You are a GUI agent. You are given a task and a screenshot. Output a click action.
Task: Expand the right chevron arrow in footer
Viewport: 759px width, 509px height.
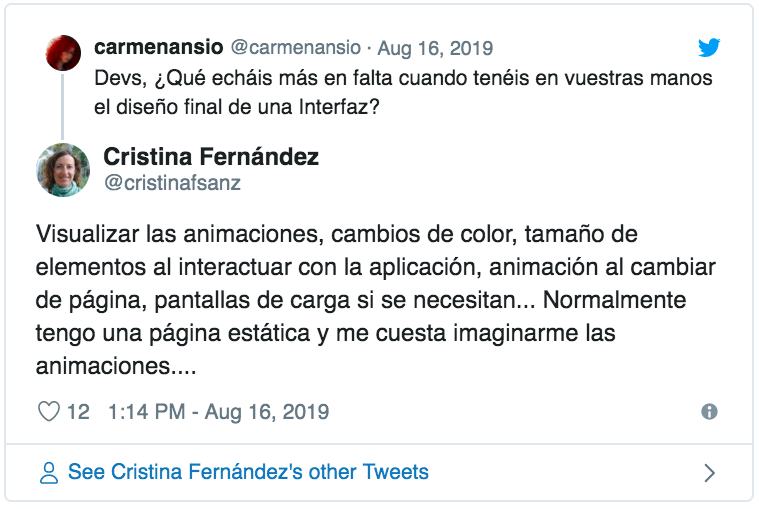(x=709, y=473)
